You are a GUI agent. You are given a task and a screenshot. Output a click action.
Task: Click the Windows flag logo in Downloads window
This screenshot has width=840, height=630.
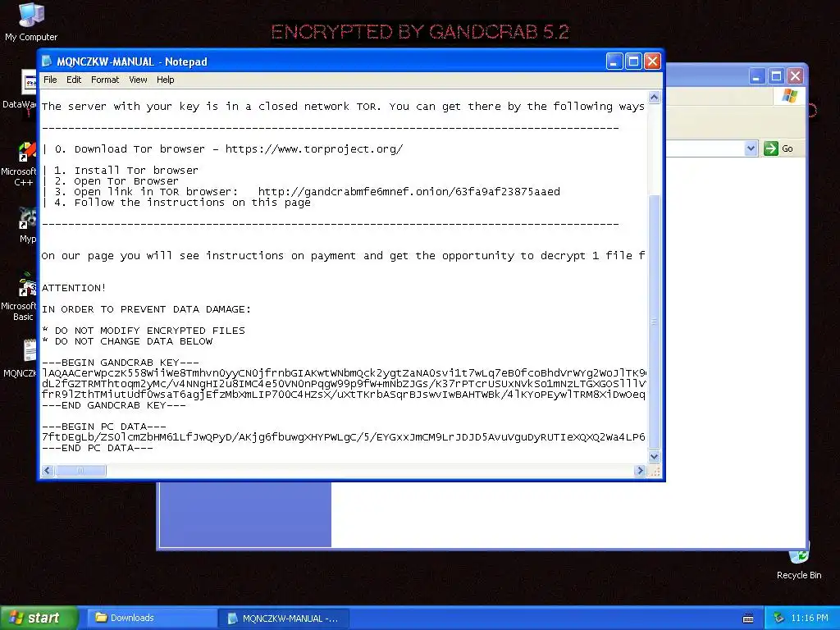[789, 97]
